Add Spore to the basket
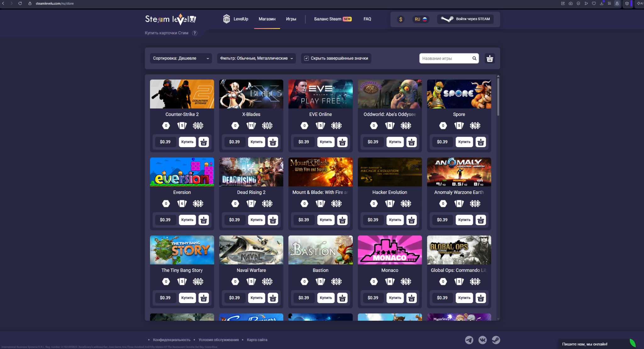 480,142
